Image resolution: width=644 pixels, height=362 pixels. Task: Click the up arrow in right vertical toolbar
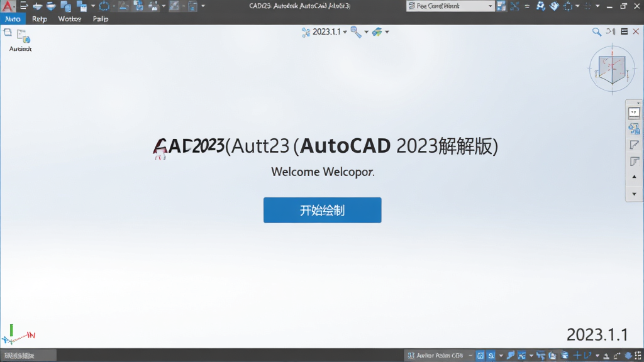click(634, 177)
